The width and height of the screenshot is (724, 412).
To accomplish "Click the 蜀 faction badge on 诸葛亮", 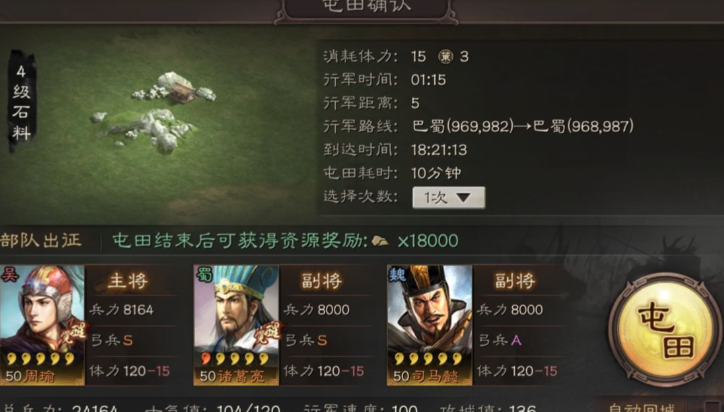I will 205,274.
